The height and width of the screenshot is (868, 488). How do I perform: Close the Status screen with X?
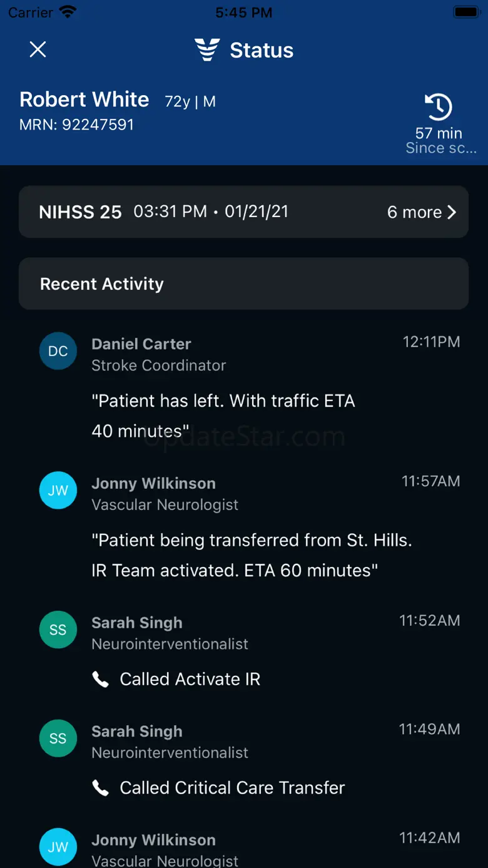pyautogui.click(x=38, y=49)
